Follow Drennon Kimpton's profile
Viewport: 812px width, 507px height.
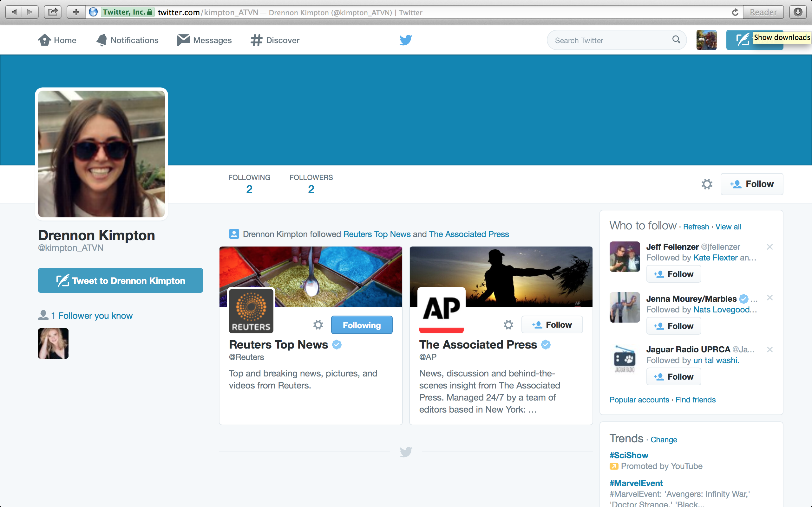752,184
